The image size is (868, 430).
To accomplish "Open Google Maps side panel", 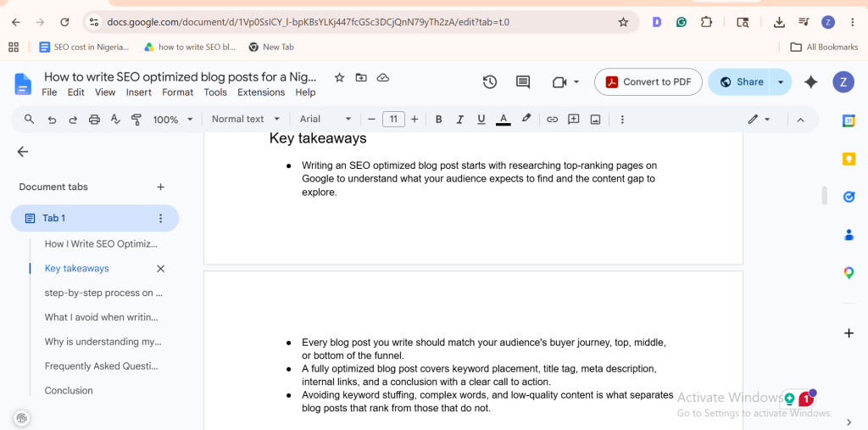I will pyautogui.click(x=849, y=272).
